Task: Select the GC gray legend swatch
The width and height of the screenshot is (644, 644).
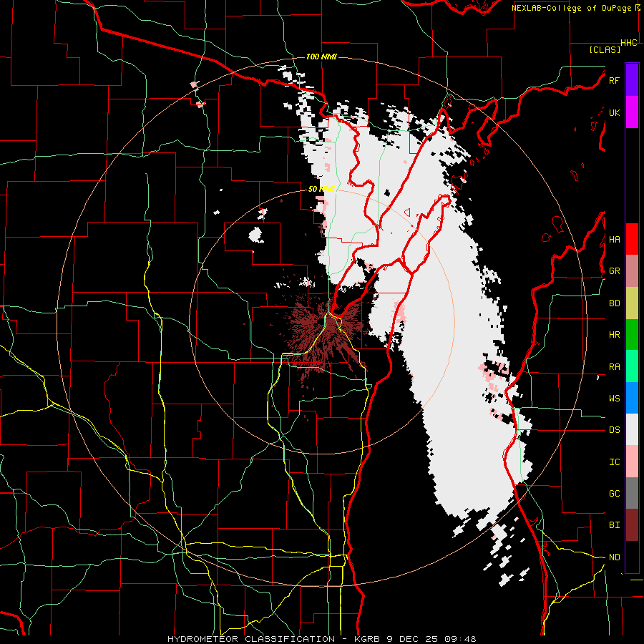Action: tap(632, 493)
